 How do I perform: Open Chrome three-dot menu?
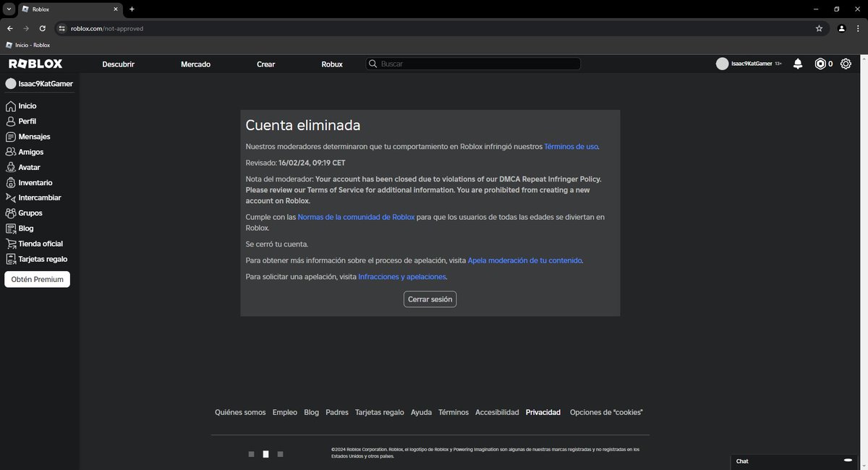point(859,28)
